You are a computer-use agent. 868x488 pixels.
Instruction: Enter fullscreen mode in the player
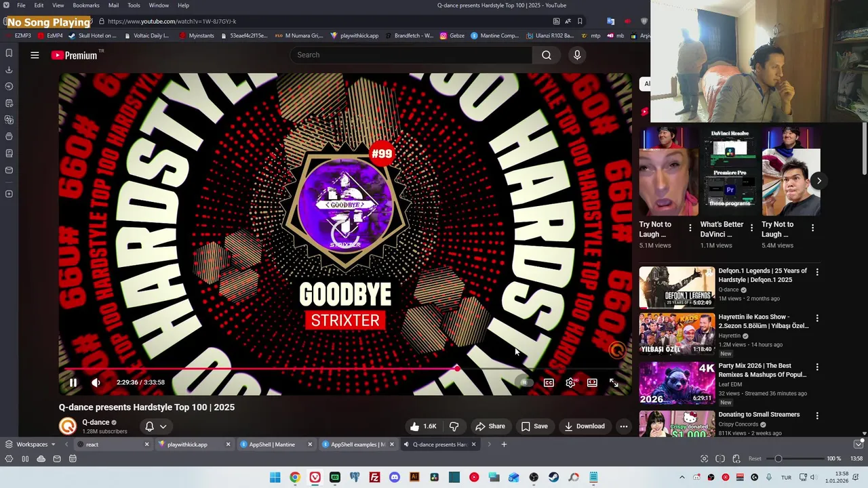[x=614, y=382]
